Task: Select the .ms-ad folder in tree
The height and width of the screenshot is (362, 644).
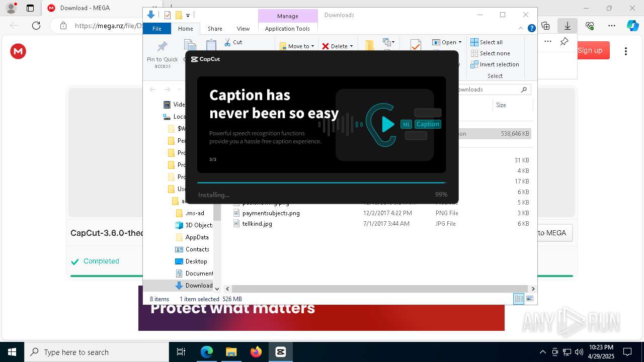Action: point(195,213)
